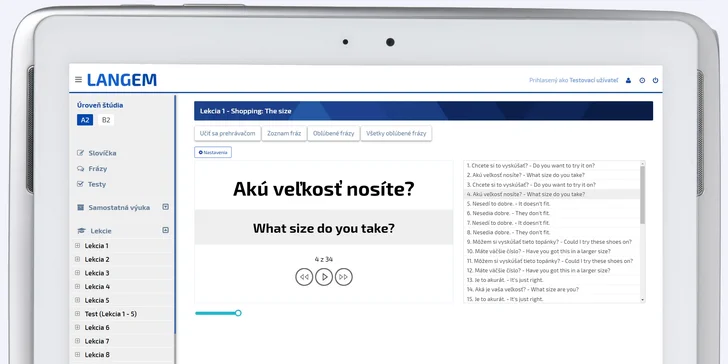Open Slovíčka in the sidebar
728x364 pixels.
pos(102,153)
